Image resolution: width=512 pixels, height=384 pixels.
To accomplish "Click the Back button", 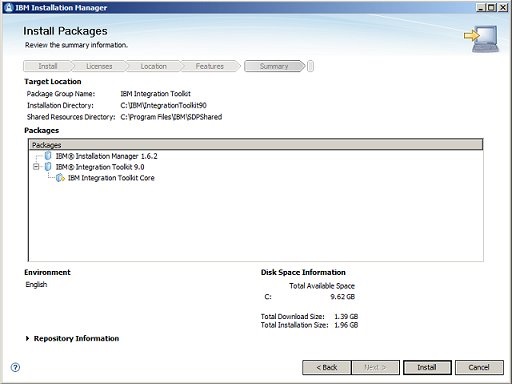I will [x=327, y=367].
